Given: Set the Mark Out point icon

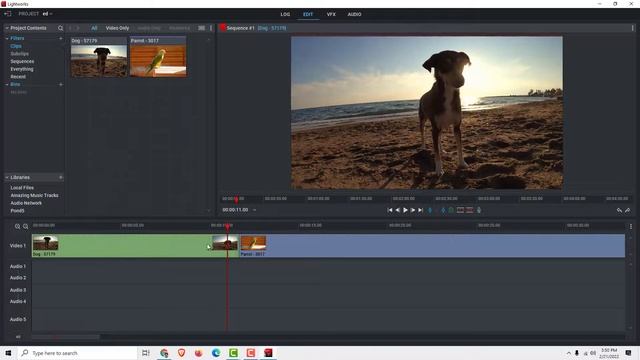Looking at the screenshot, I should pyautogui.click(x=443, y=210).
